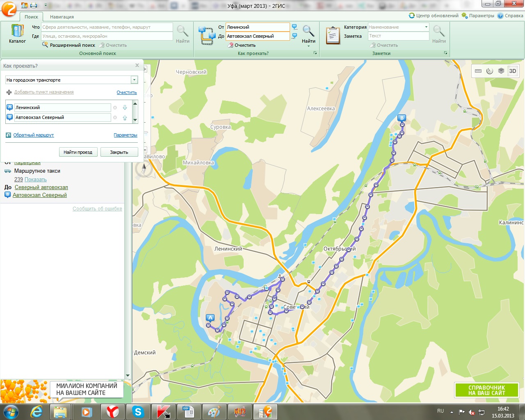Click the print icon in the quick access bar
The image size is (525, 420).
tap(34, 5)
